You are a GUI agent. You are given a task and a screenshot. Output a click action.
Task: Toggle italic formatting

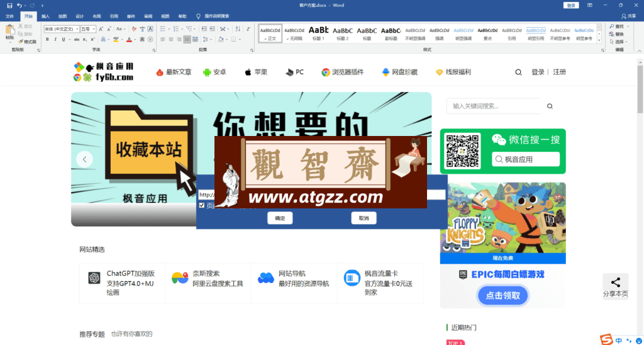tap(55, 40)
